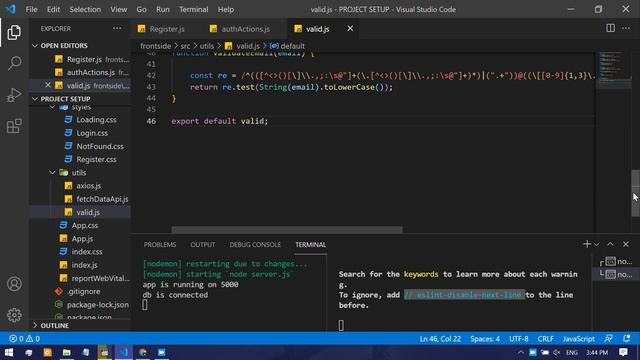This screenshot has width=640, height=360.
Task: Select the first nodemon terminal instance
Action: pos(616,261)
